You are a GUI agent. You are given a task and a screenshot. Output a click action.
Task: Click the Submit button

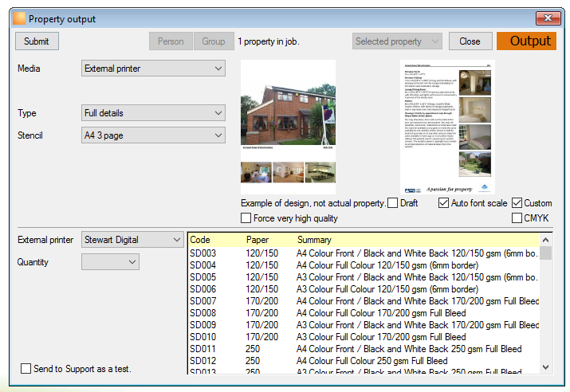tap(37, 41)
